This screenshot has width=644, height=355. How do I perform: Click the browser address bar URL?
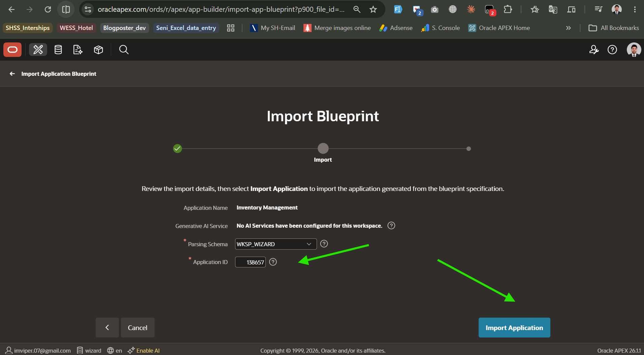(x=221, y=9)
